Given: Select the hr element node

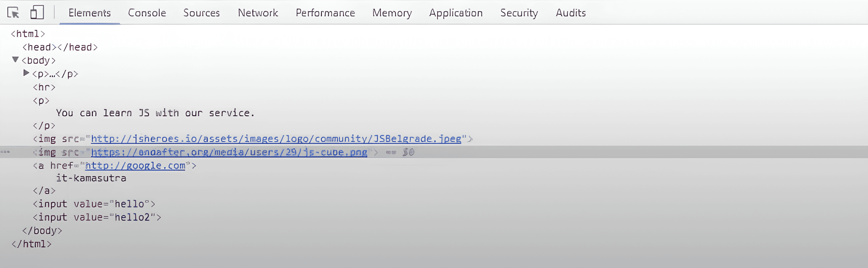Looking at the screenshot, I should (x=44, y=87).
